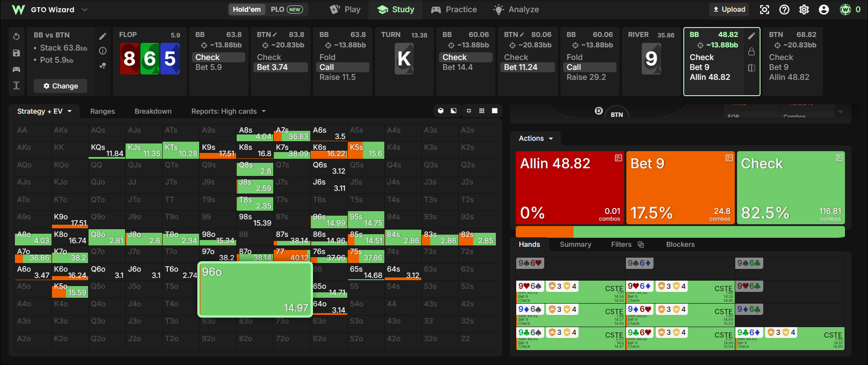Switch to the Ranges tab
868x365 pixels.
click(x=103, y=111)
